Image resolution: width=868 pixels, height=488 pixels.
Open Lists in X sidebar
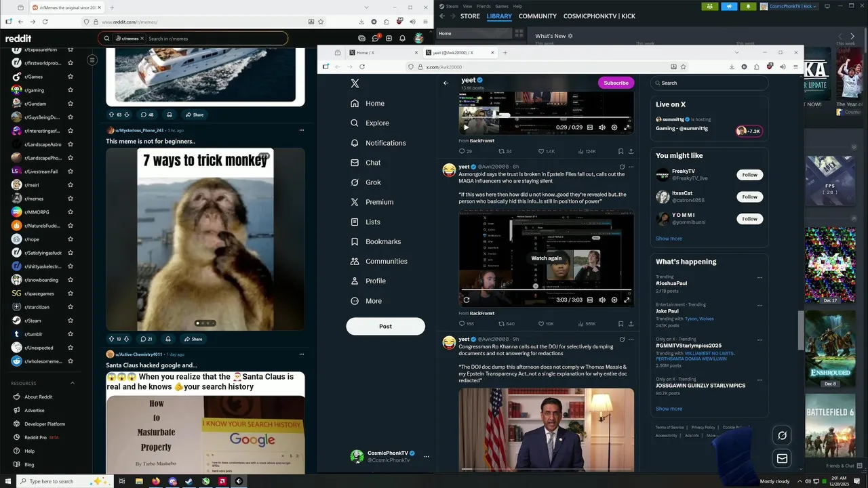pyautogui.click(x=366, y=222)
